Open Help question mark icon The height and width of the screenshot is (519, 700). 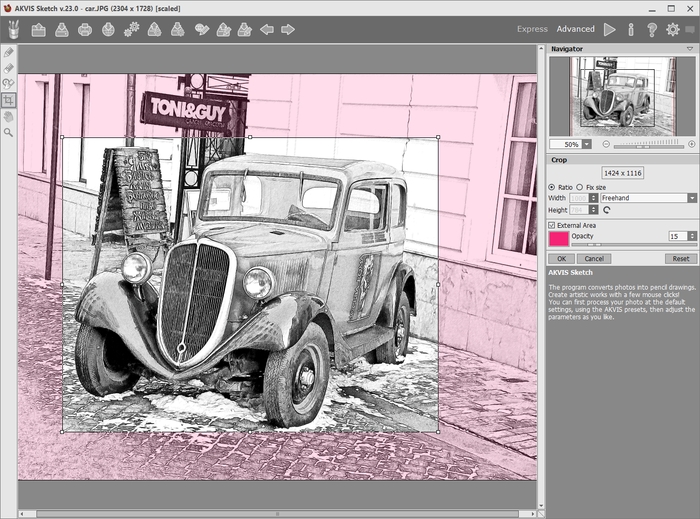pyautogui.click(x=652, y=29)
